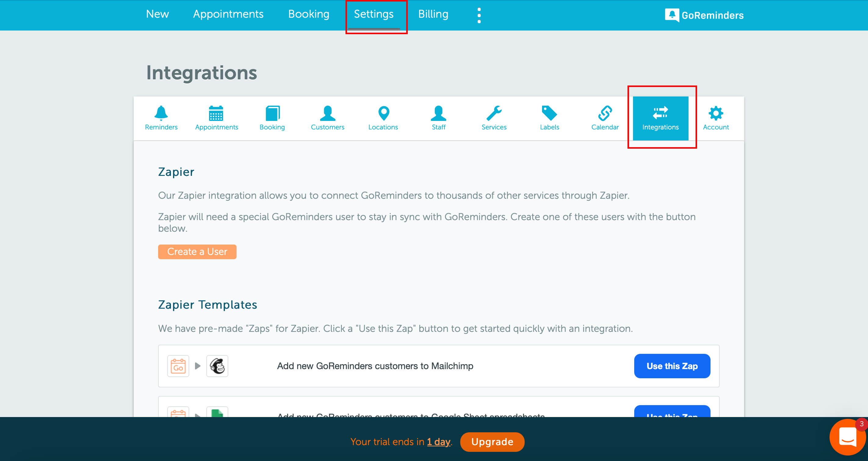The width and height of the screenshot is (868, 461).
Task: Open the Booking settings book icon
Action: [x=272, y=113]
